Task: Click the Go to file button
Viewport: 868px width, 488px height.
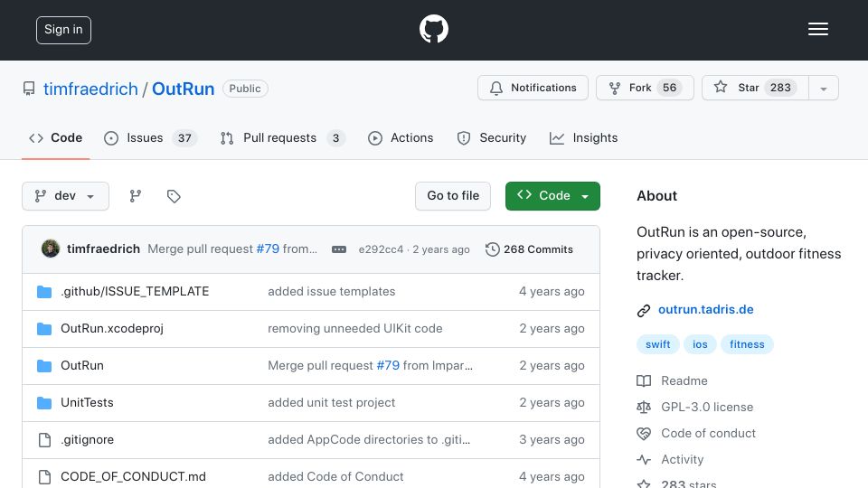Action: (x=453, y=196)
